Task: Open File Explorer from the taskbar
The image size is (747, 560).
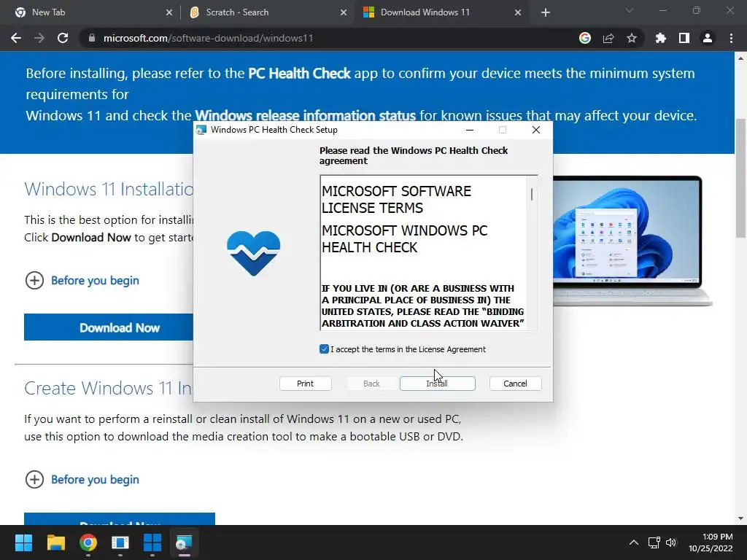Action: click(55, 542)
